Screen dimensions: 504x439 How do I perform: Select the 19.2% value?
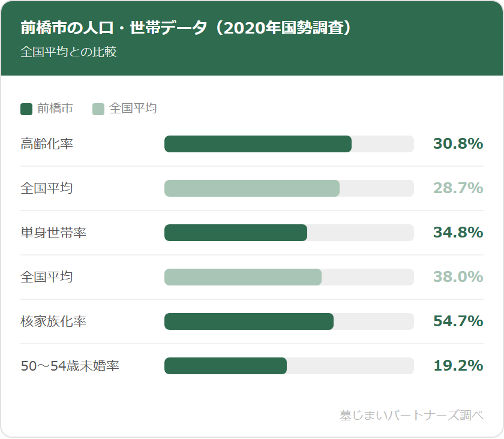click(x=458, y=366)
